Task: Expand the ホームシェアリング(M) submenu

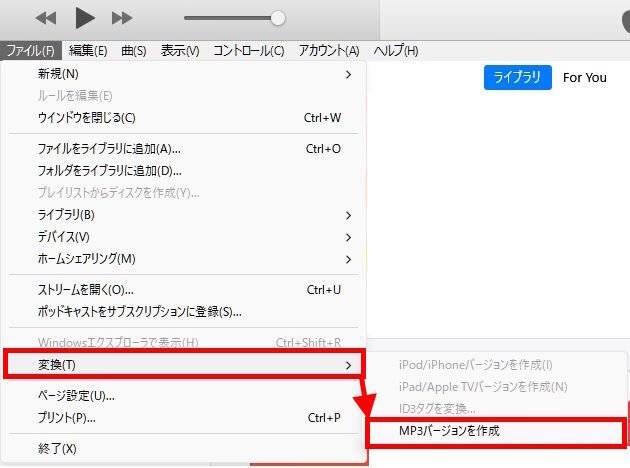Action: (x=184, y=259)
